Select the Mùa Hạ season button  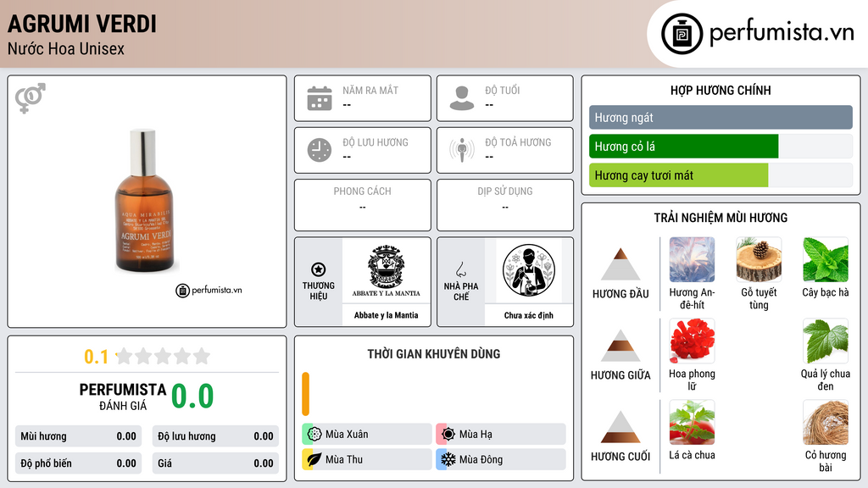click(x=501, y=435)
